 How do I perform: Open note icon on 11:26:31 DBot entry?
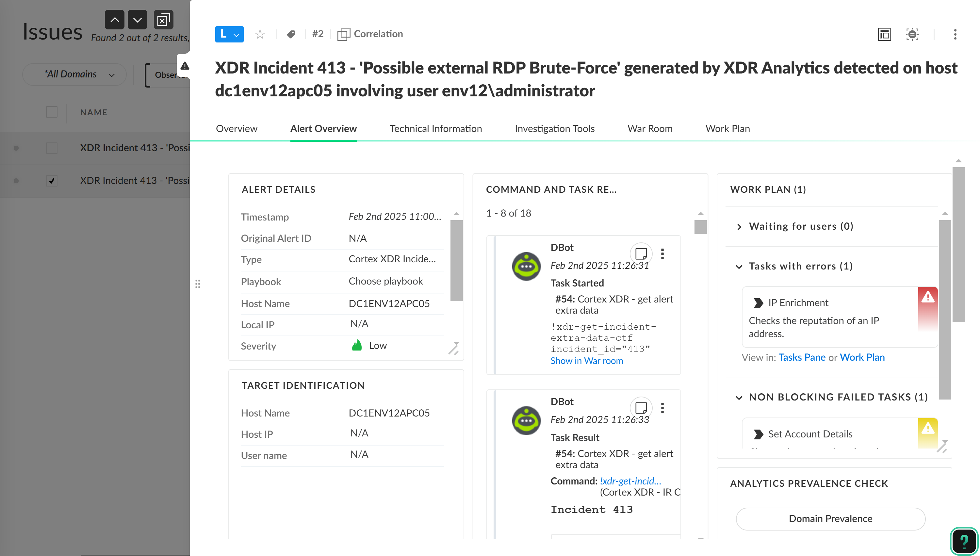[x=641, y=253]
